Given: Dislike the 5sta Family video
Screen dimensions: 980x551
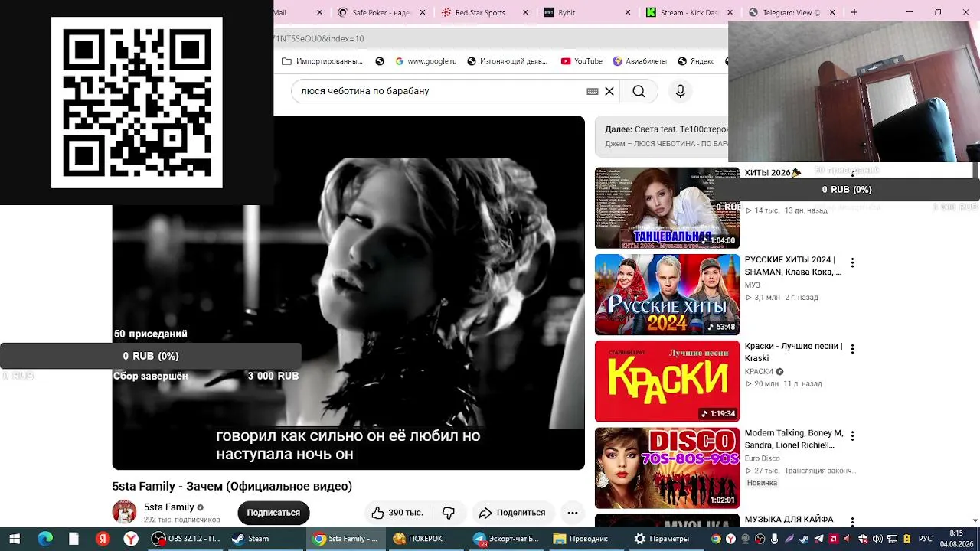Looking at the screenshot, I should point(449,513).
